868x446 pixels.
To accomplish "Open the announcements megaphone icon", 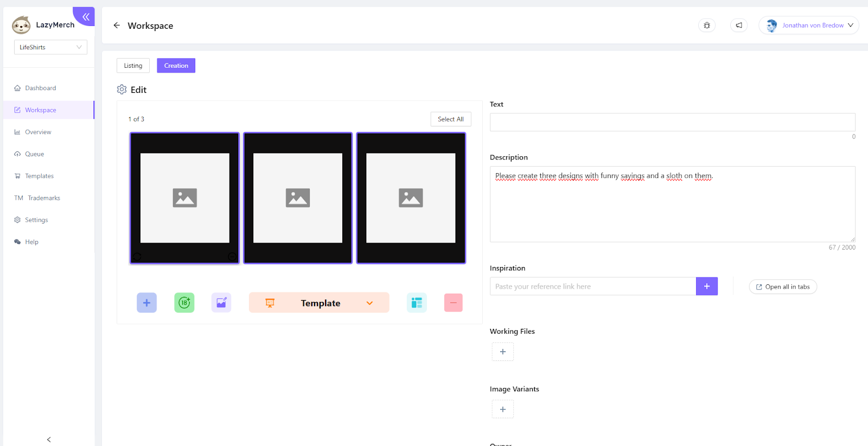I will 739,25.
